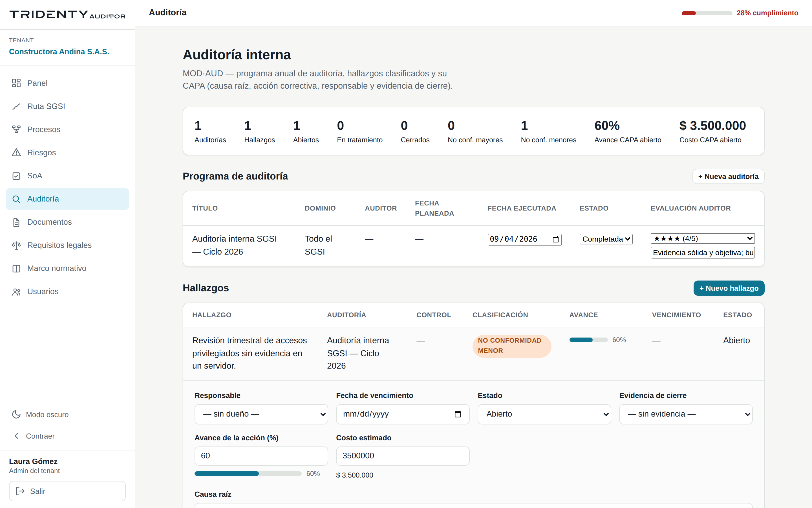Click the '$ 3.500.000' Costo CAPA abierto value

pos(713,126)
